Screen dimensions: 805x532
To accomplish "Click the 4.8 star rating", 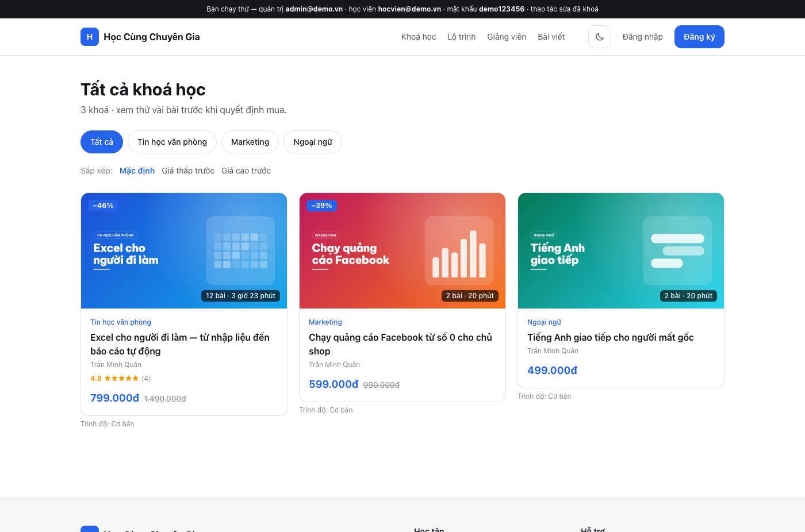I will pos(121,378).
